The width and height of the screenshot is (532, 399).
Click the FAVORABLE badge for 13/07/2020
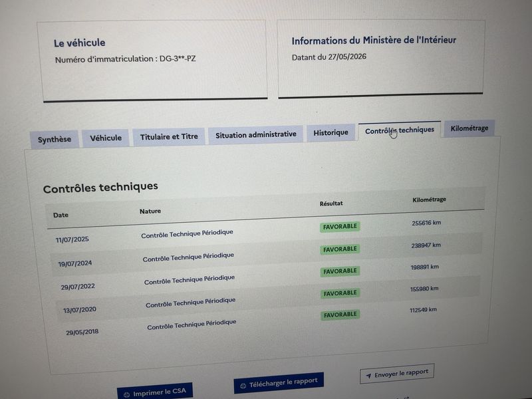pyautogui.click(x=340, y=293)
